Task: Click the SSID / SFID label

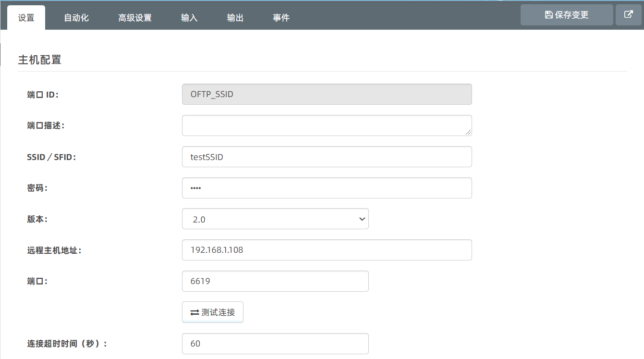Action: point(51,157)
